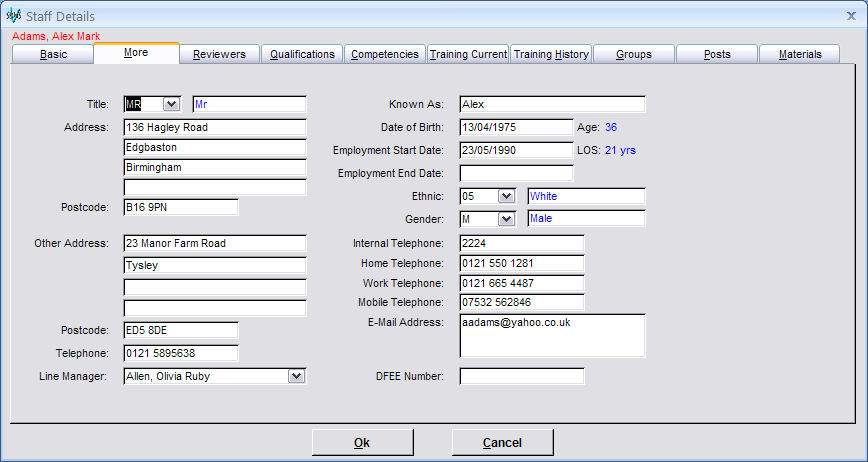Expand the Title dropdown arrow
This screenshot has width=868, height=462.
click(x=171, y=104)
